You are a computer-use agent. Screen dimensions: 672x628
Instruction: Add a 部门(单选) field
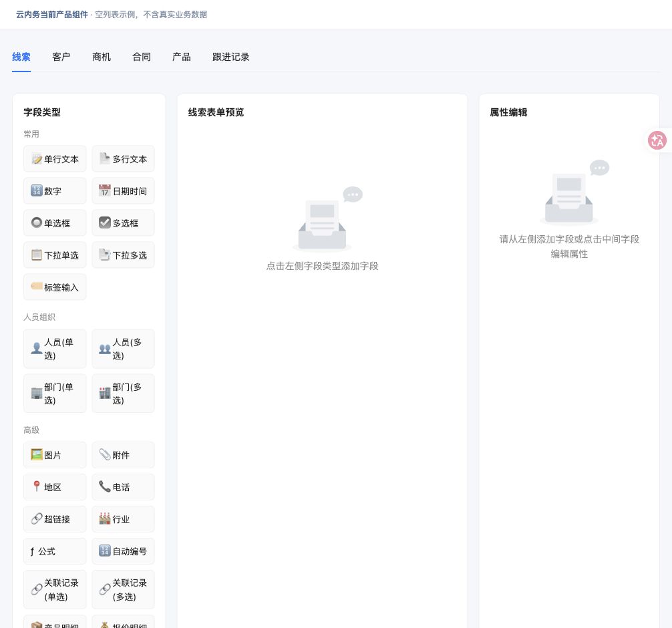pos(55,394)
